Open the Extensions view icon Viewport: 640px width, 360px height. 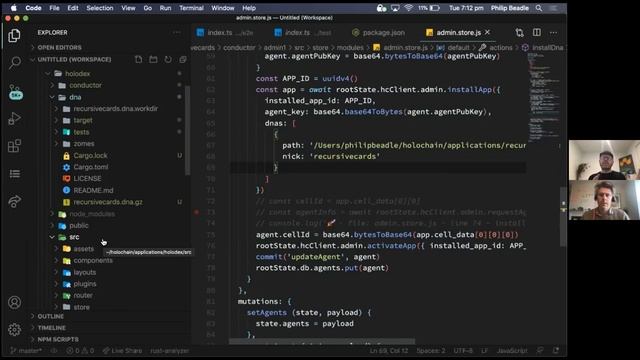(x=14, y=146)
